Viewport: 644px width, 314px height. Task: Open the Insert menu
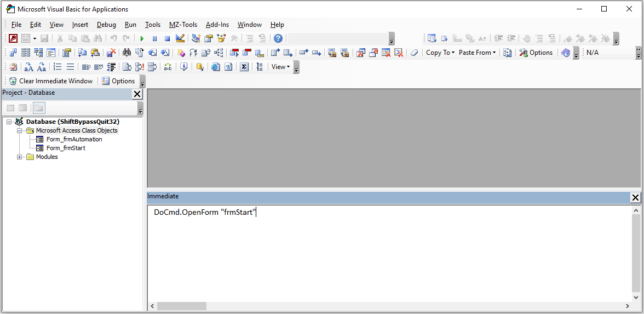click(80, 25)
